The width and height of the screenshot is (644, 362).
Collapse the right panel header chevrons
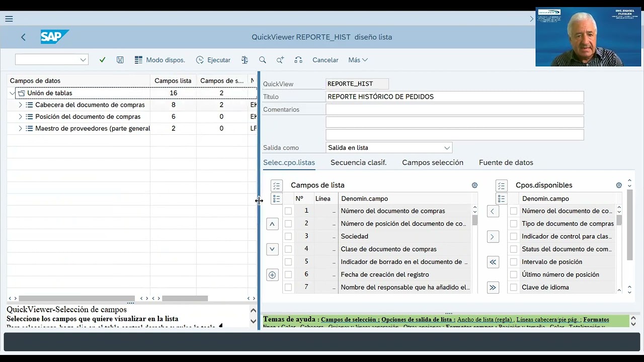(629, 184)
